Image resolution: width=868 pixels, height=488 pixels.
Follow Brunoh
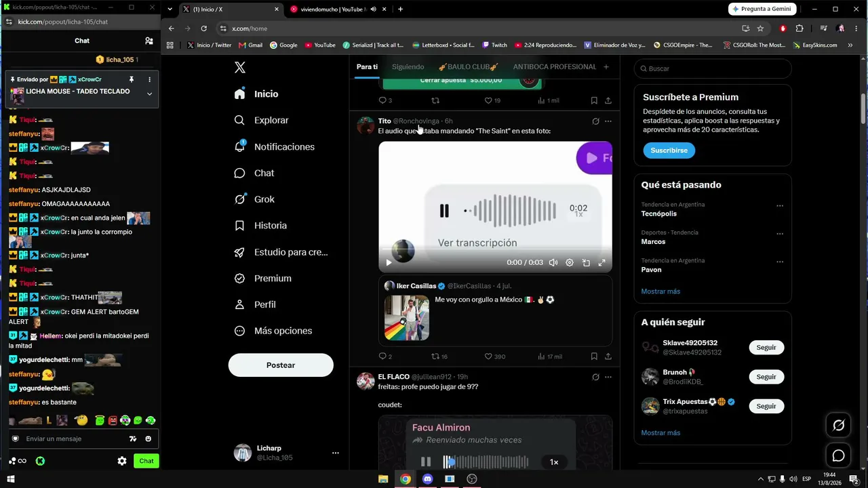click(766, 377)
